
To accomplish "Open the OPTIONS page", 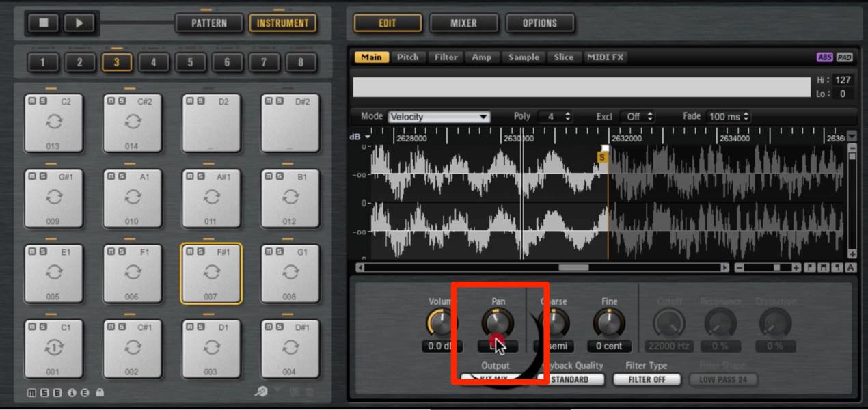I will coord(539,23).
